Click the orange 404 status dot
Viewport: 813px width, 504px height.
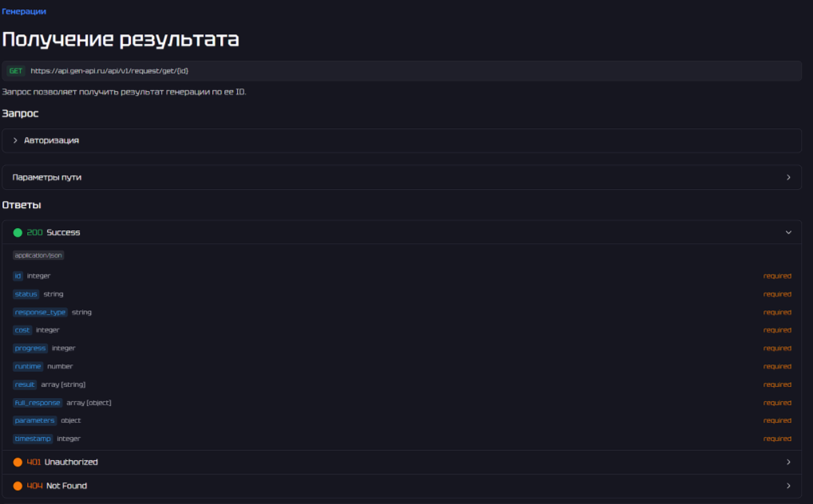click(18, 486)
